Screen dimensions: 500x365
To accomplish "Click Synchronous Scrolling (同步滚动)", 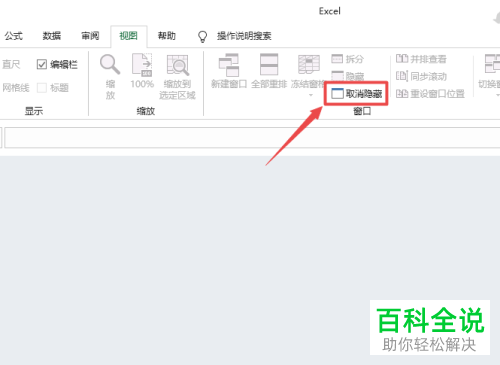I will [x=421, y=76].
